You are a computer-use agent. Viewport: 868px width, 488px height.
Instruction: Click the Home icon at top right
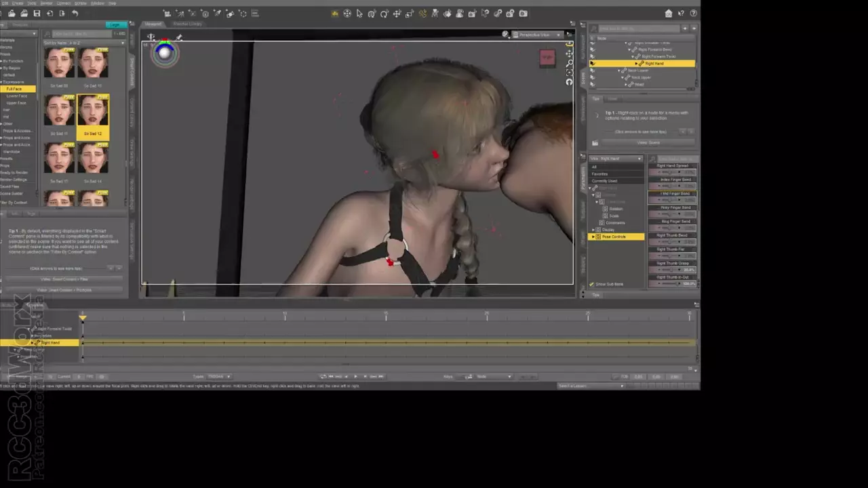tap(669, 14)
